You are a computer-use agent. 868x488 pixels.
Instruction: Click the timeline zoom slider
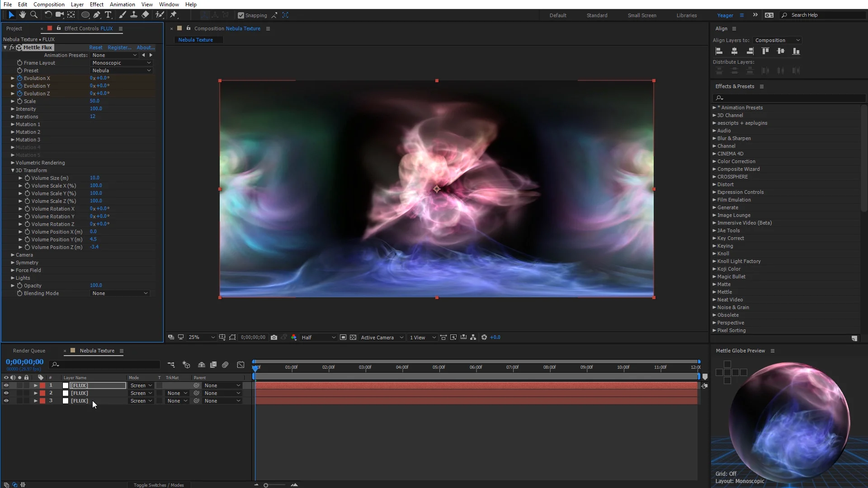tap(266, 485)
